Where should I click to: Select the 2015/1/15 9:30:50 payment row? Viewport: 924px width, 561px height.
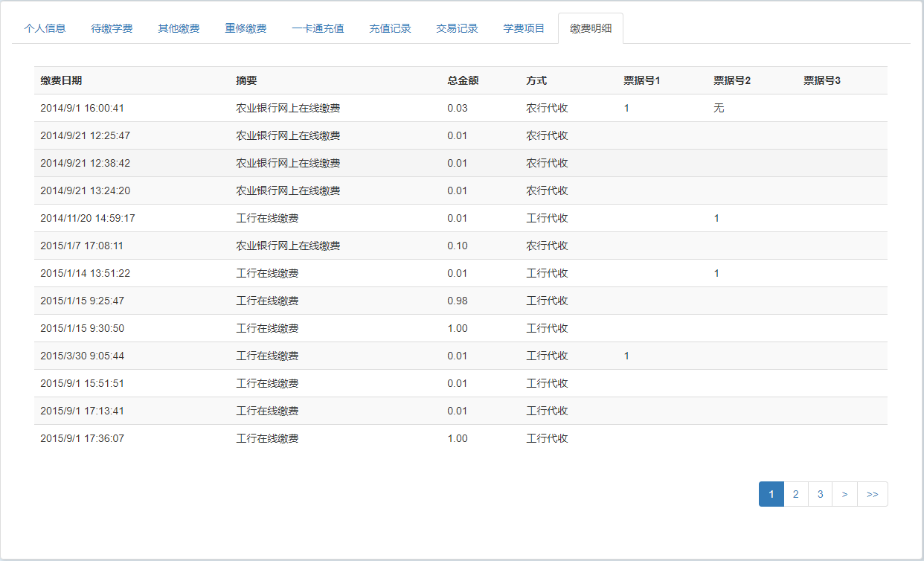(83, 328)
